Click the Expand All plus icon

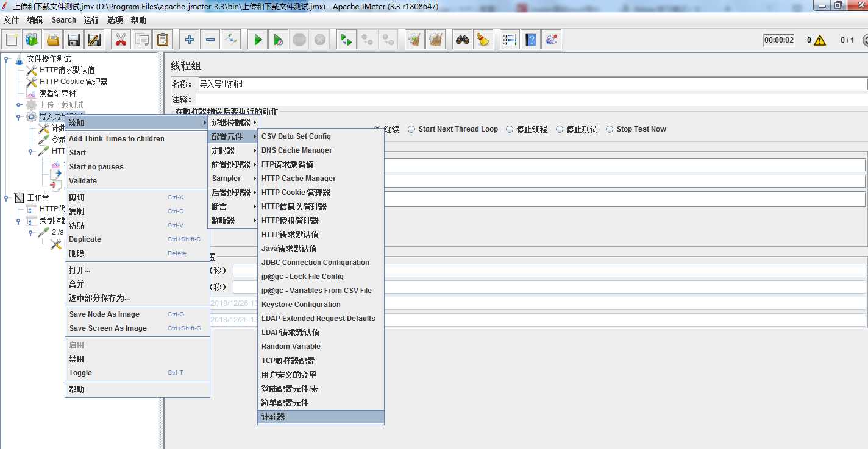point(190,40)
